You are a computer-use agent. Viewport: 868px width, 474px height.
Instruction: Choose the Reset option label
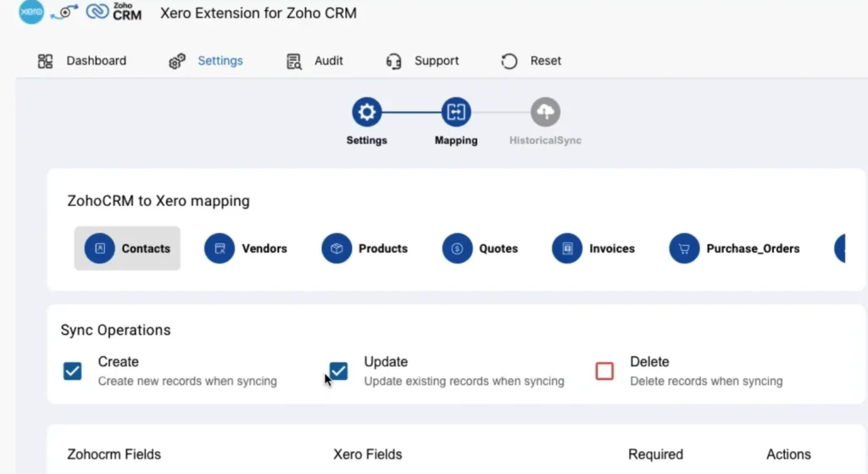tap(546, 61)
